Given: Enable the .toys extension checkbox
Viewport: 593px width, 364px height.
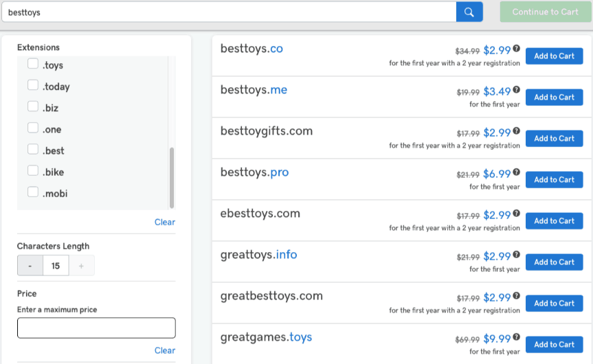Looking at the screenshot, I should coord(33,65).
